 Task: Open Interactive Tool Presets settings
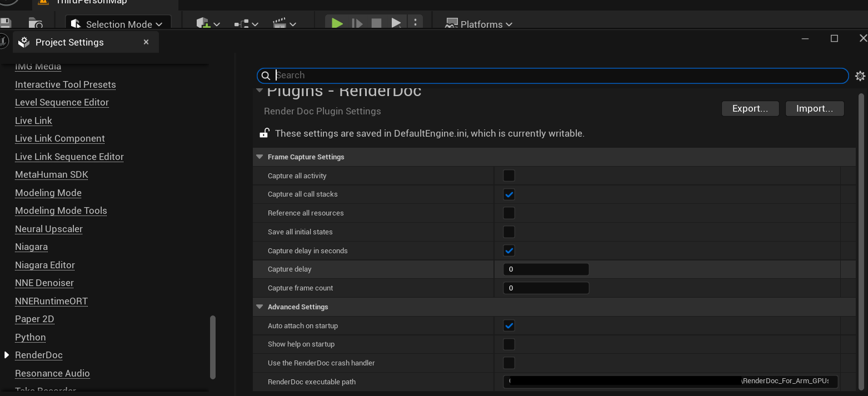tap(66, 84)
